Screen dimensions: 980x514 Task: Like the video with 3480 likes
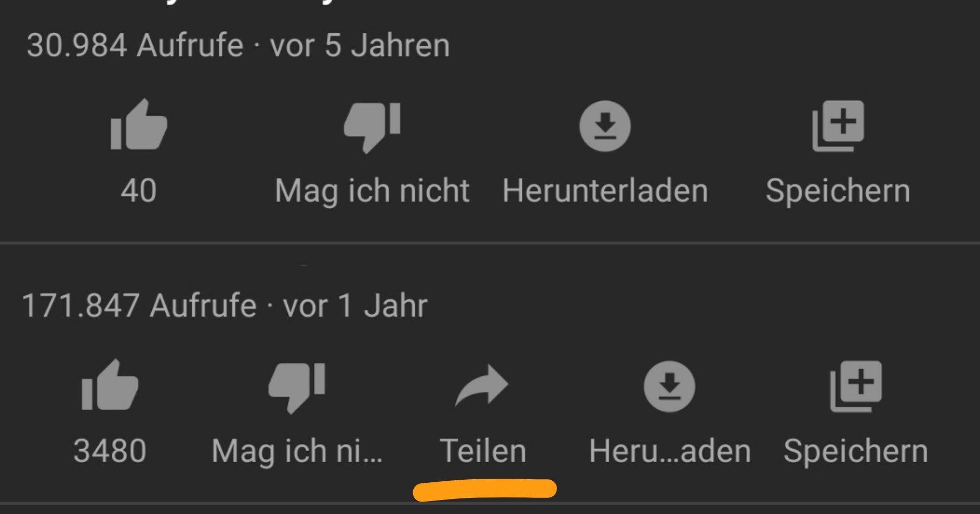[110, 385]
